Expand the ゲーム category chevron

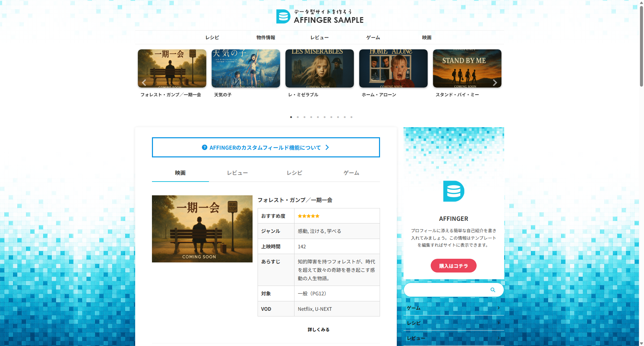point(499,308)
